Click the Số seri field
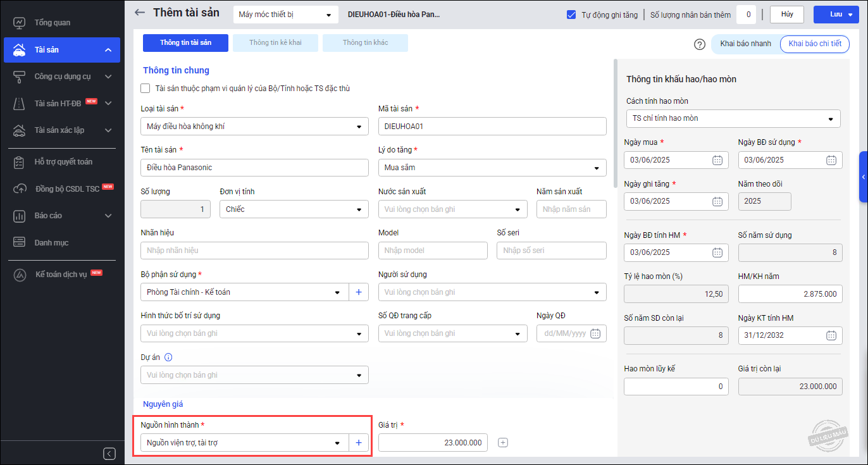This screenshot has height=465, width=868. 552,251
